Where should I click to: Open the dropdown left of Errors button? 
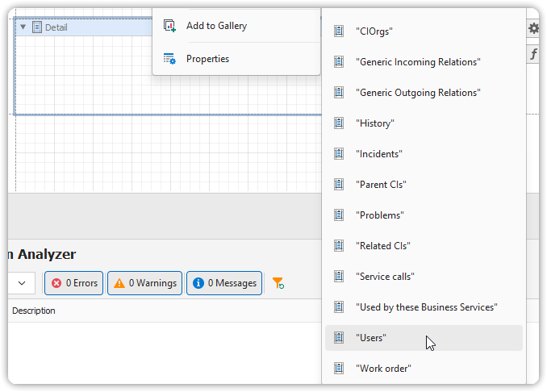(22, 283)
